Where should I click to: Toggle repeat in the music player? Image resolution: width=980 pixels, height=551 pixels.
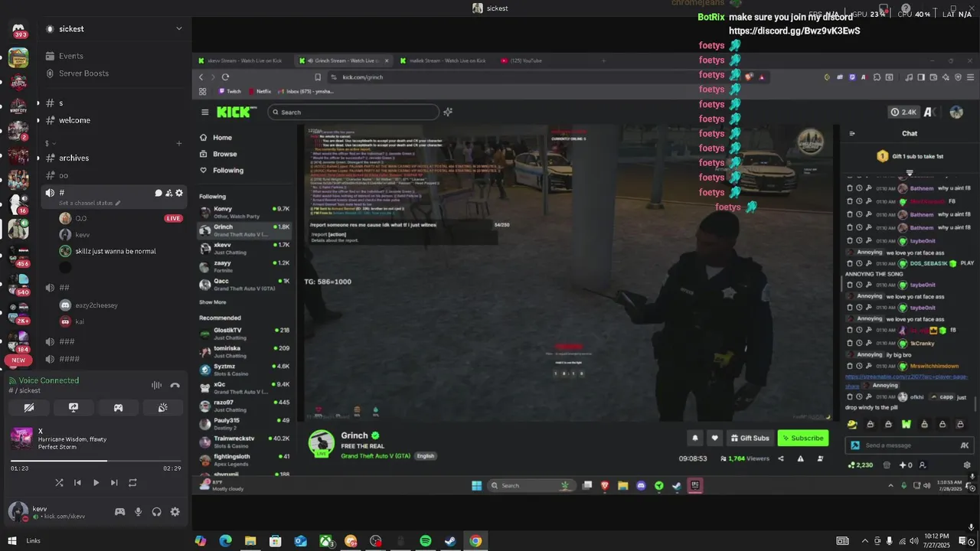click(132, 483)
